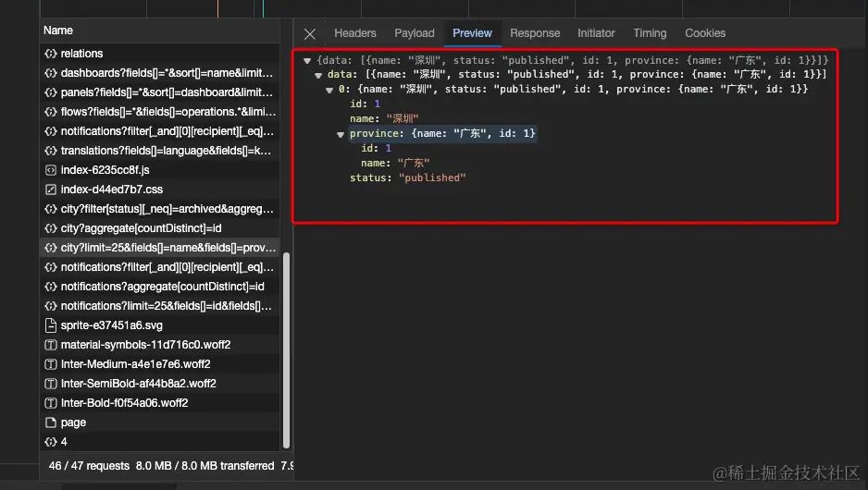This screenshot has width=868, height=490.
Task: Click the icon of the flows?fields request
Action: tap(50, 112)
